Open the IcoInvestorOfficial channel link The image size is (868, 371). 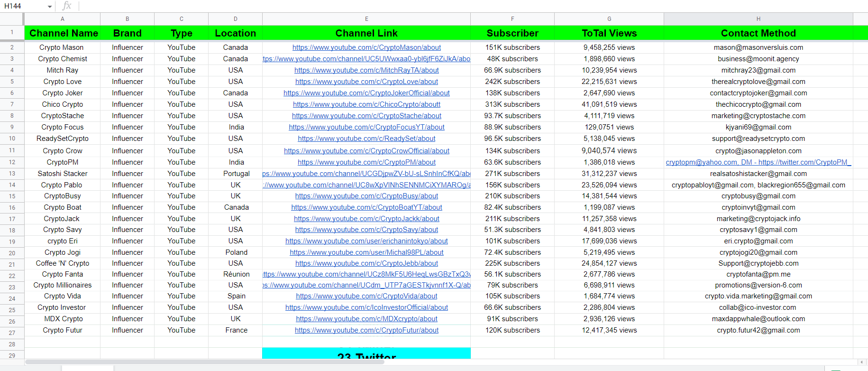[x=366, y=307]
